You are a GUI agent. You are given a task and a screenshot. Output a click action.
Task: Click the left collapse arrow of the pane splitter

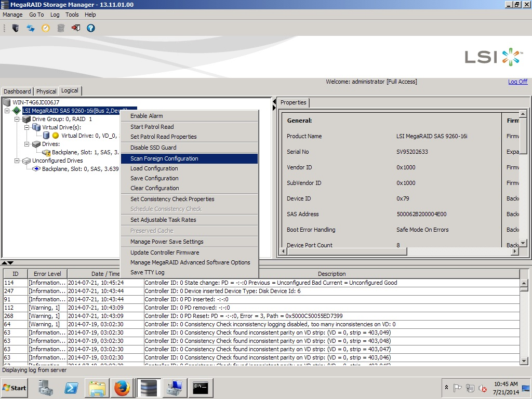(x=274, y=101)
